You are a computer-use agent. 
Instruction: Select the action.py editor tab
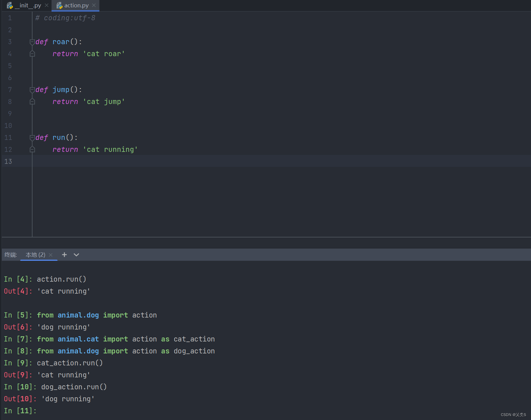(75, 5)
